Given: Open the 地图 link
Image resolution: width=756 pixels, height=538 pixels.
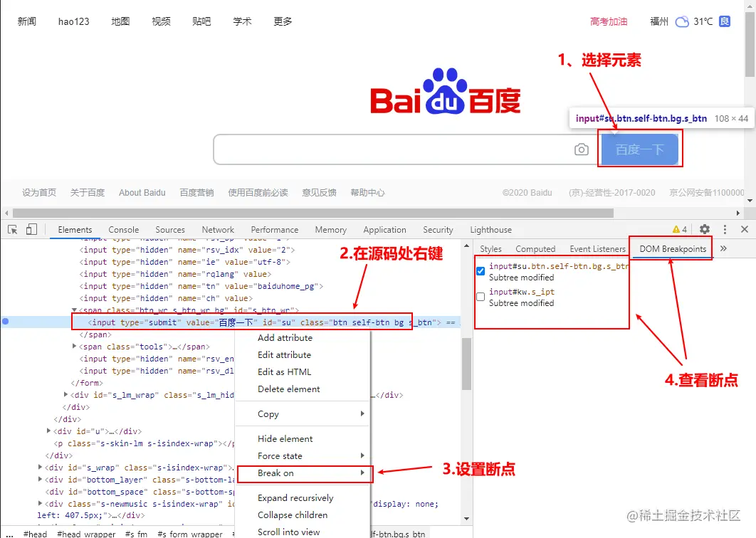Looking at the screenshot, I should pyautogui.click(x=120, y=21).
